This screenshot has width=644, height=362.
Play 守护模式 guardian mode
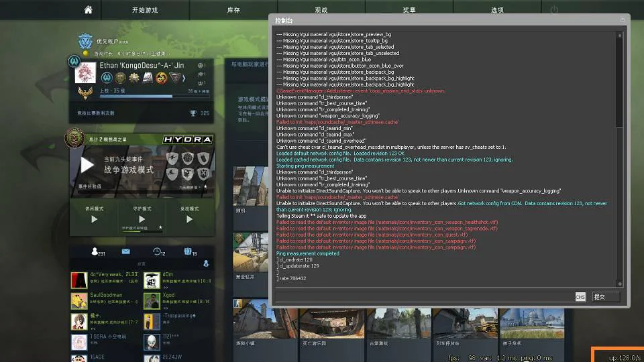(x=142, y=219)
